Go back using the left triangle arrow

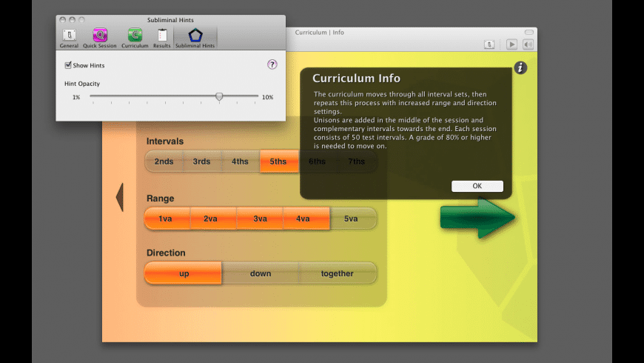[119, 197]
